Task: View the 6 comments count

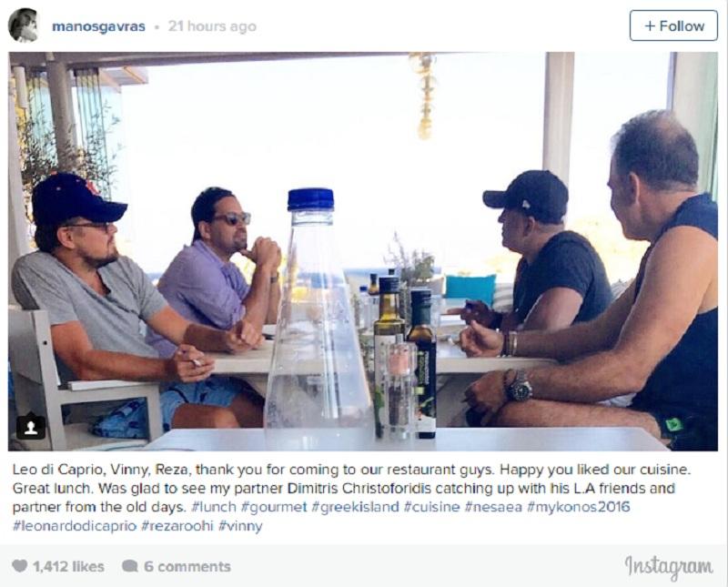Action: 187,567
